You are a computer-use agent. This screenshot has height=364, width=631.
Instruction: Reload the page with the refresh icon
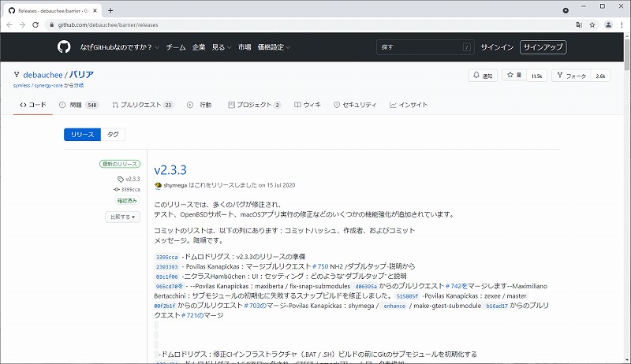click(35, 25)
